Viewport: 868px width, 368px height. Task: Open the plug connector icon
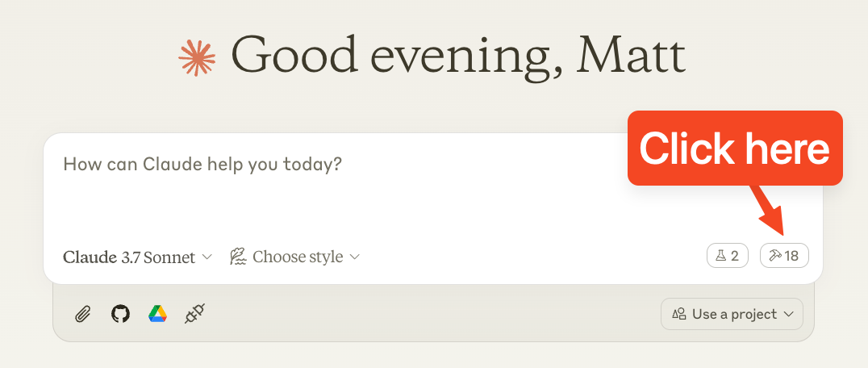[194, 314]
